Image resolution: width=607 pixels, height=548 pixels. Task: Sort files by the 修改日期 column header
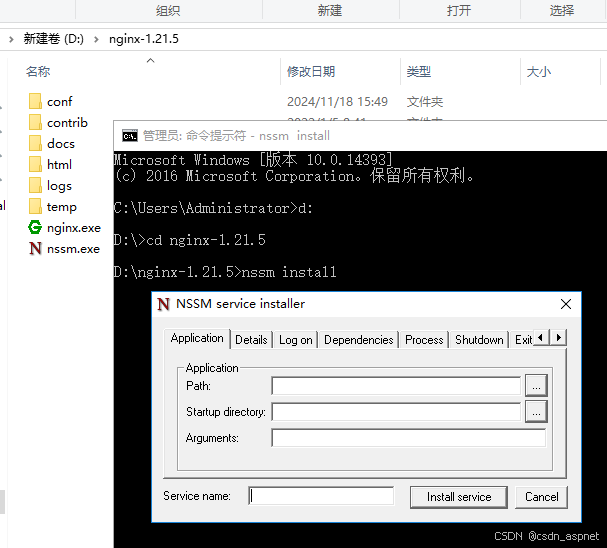coord(311,72)
